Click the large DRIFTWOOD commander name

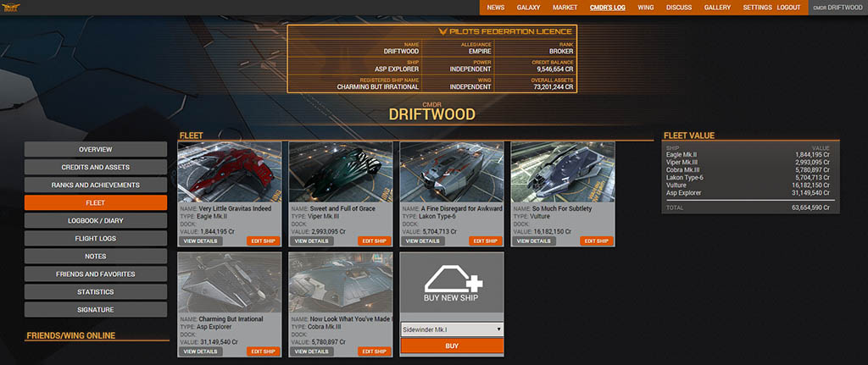tap(431, 114)
